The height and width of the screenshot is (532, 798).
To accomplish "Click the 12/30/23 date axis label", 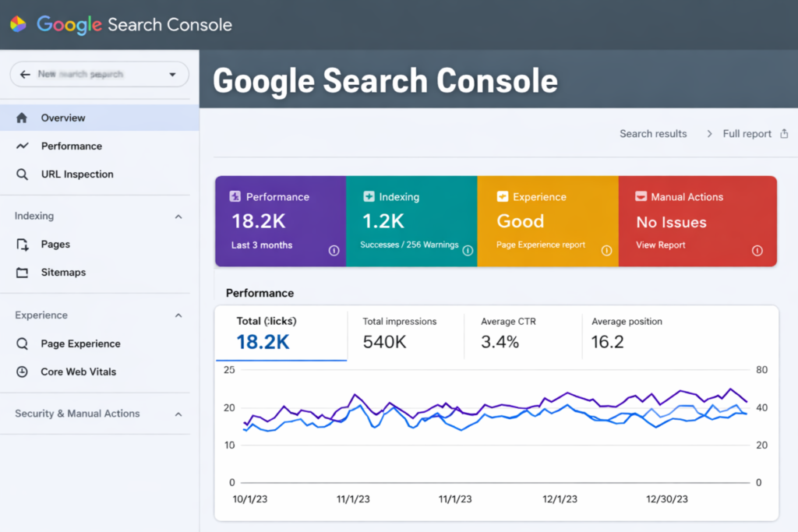I will (667, 499).
